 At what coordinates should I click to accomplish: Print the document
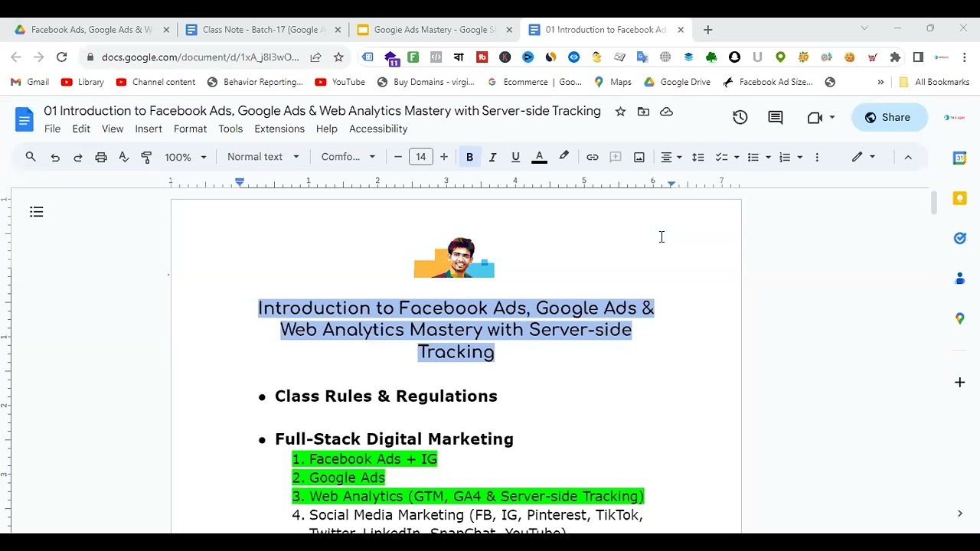(x=101, y=157)
